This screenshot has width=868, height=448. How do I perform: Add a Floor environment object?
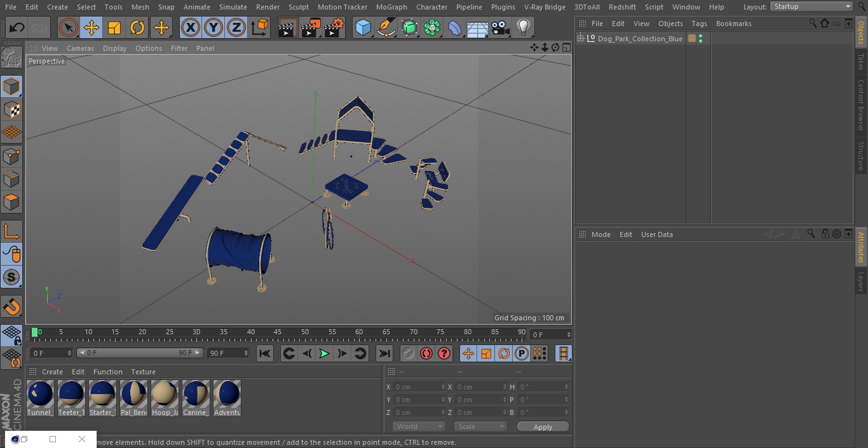(478, 28)
